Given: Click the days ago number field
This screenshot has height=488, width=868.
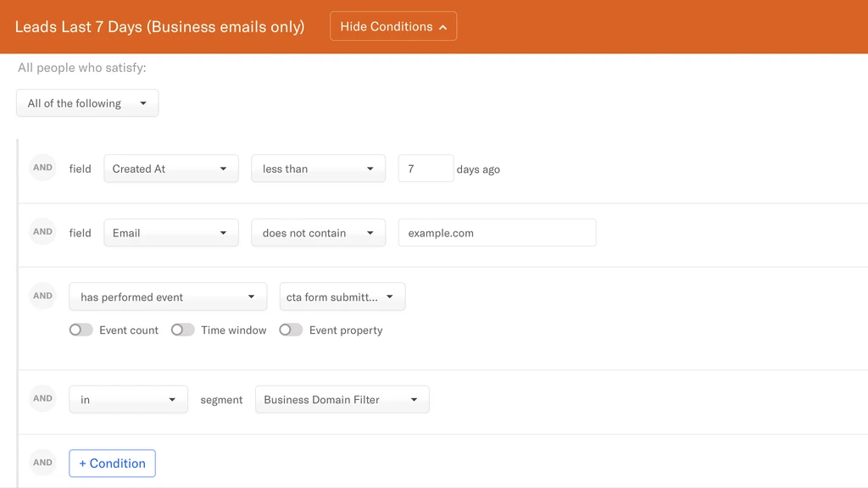Looking at the screenshot, I should pyautogui.click(x=426, y=169).
